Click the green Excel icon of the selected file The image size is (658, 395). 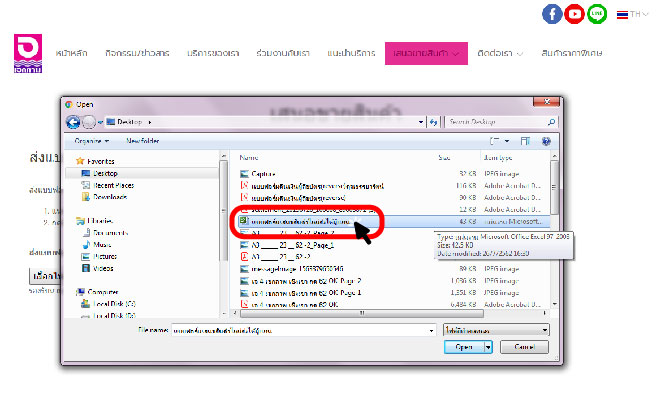coord(244,221)
